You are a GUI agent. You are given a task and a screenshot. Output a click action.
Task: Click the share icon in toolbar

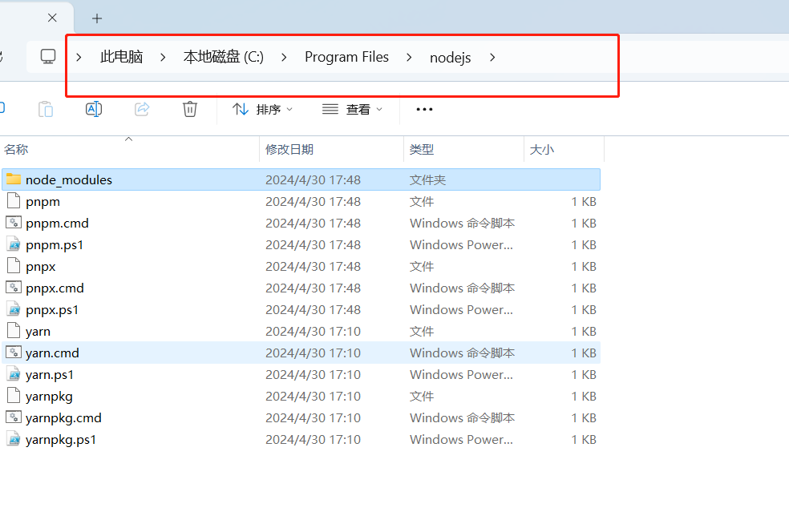pos(142,109)
